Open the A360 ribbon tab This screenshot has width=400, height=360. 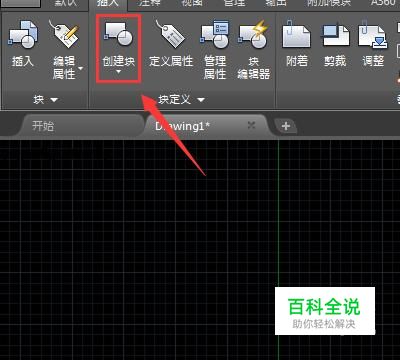(383, 3)
